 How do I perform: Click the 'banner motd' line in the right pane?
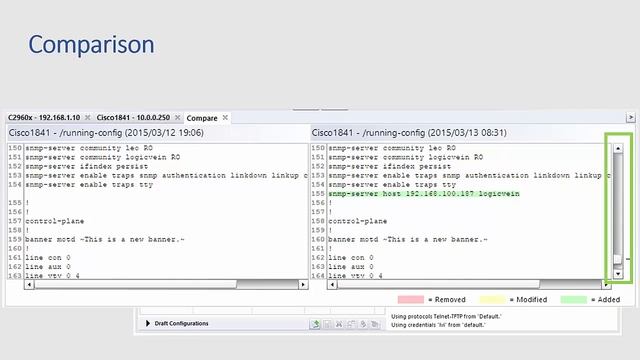pos(408,240)
